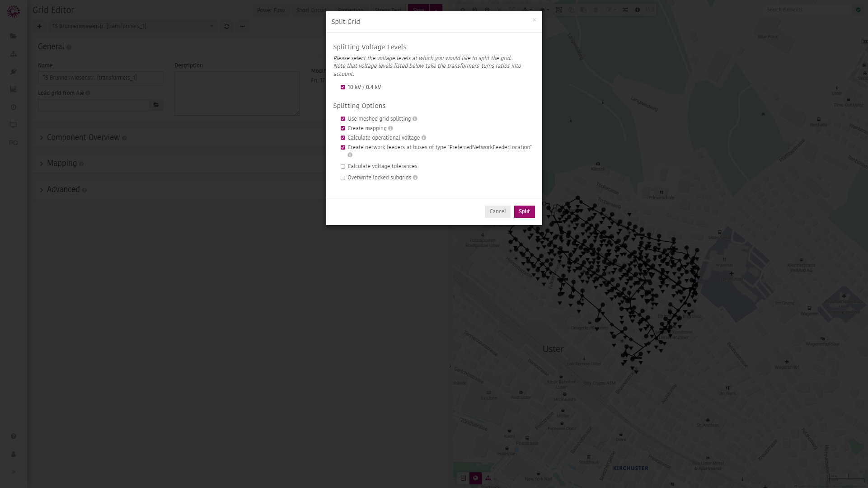Image resolution: width=868 pixels, height=488 pixels.
Task: Uncheck the 10 kV / 0.4 kV voltage level
Action: [343, 87]
